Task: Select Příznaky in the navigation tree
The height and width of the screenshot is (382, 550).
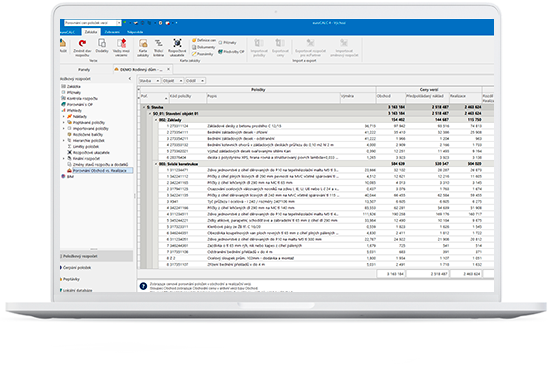Action: [x=74, y=93]
